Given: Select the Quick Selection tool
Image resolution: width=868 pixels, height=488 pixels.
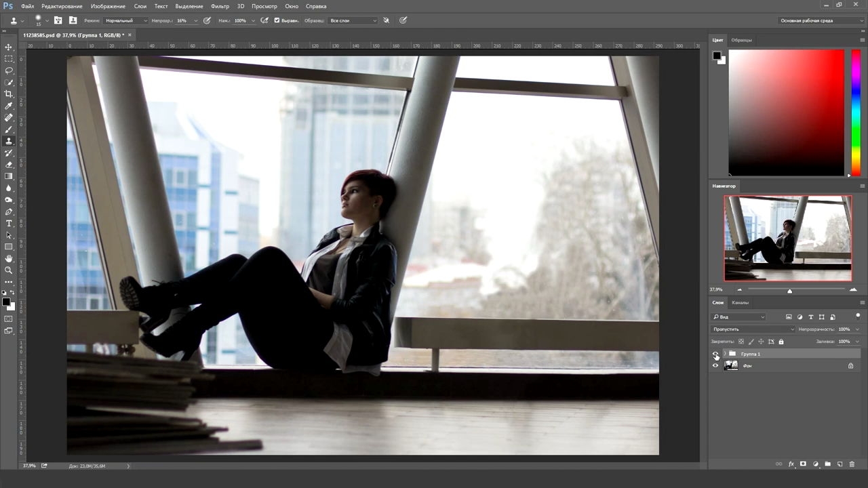Looking at the screenshot, I should click(9, 83).
